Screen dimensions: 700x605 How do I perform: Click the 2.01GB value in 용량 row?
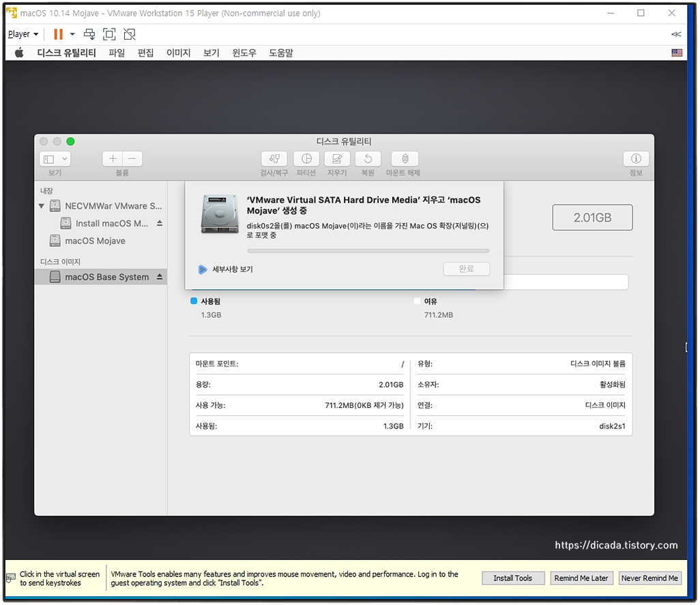pyautogui.click(x=391, y=385)
